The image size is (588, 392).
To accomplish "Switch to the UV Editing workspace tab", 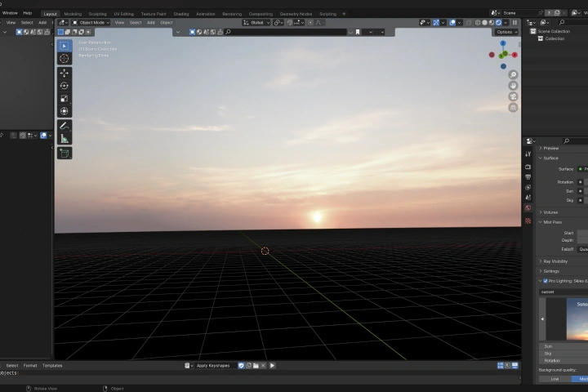I will coord(124,14).
